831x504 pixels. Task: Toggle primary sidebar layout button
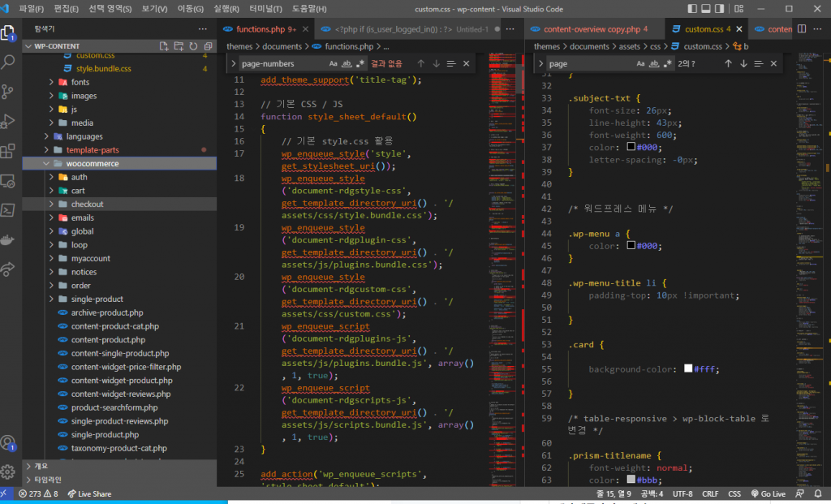pyautogui.click(x=692, y=8)
